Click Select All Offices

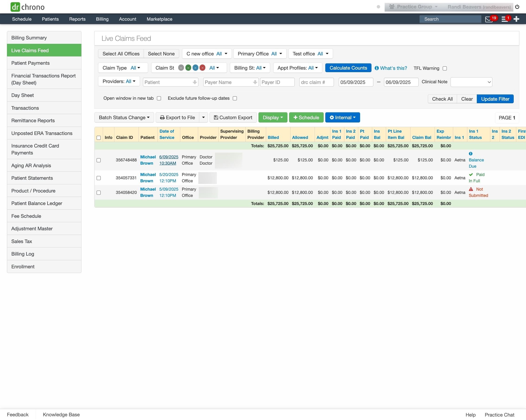pos(121,54)
